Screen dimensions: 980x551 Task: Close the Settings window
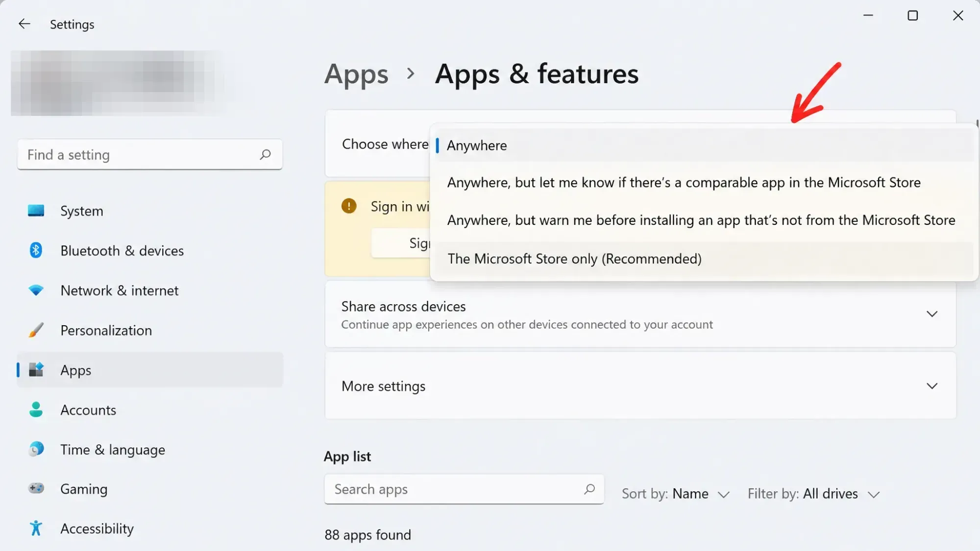coord(957,16)
